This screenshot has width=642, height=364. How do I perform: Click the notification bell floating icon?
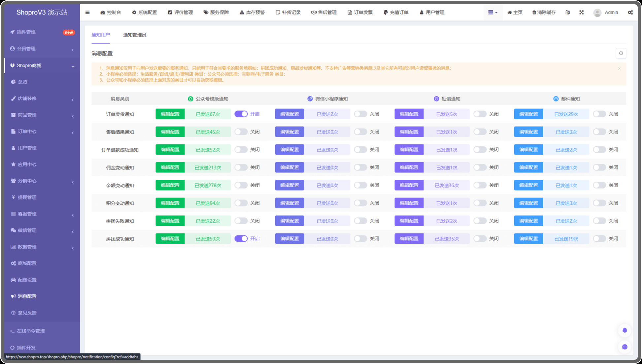click(x=625, y=330)
